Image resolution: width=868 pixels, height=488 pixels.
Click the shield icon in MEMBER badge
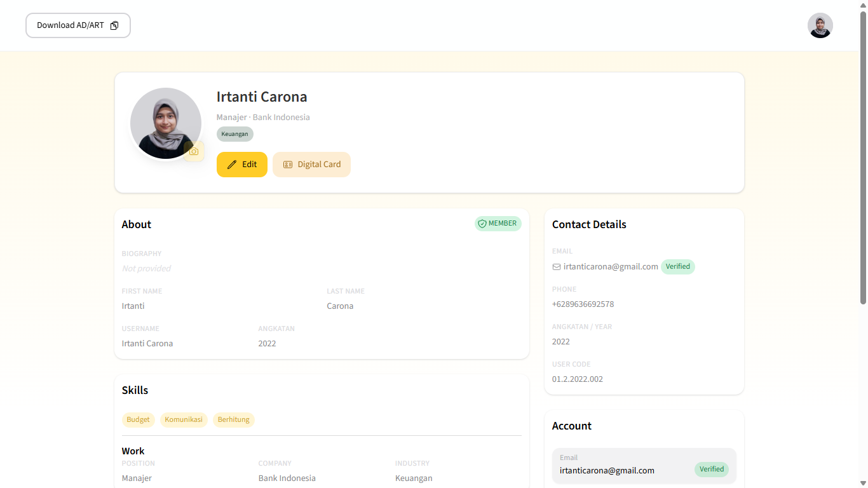pos(482,224)
